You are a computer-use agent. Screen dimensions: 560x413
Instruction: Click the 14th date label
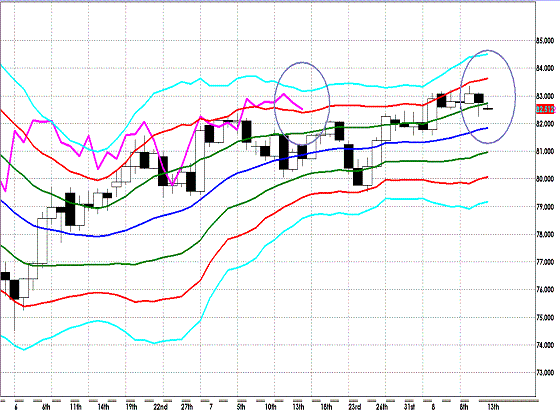(103, 407)
